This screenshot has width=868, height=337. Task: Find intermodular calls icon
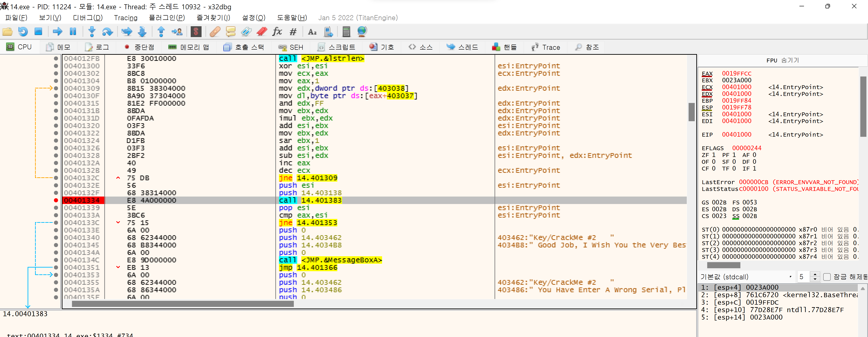tap(328, 32)
